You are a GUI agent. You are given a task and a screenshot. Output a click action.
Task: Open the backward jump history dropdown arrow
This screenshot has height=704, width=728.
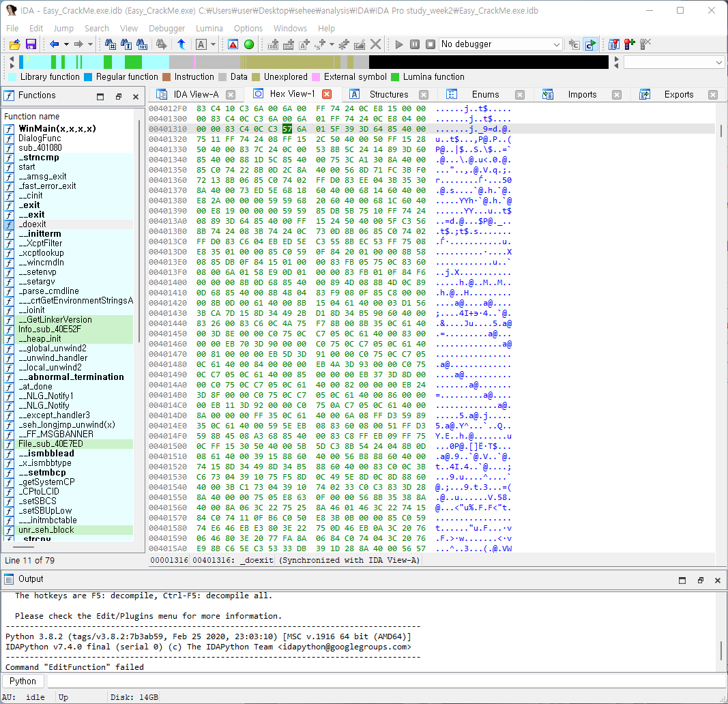tap(66, 44)
